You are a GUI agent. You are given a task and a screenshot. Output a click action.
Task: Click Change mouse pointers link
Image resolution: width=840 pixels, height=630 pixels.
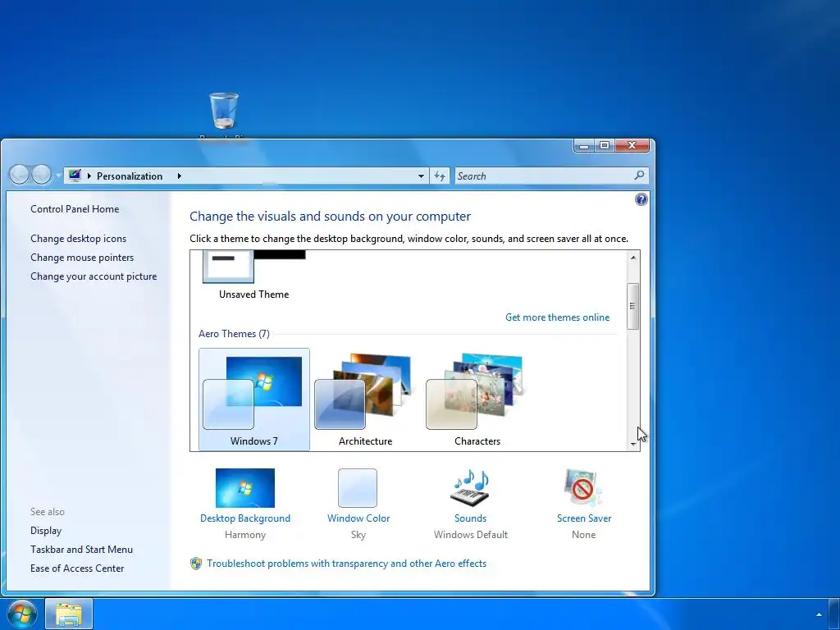[82, 257]
